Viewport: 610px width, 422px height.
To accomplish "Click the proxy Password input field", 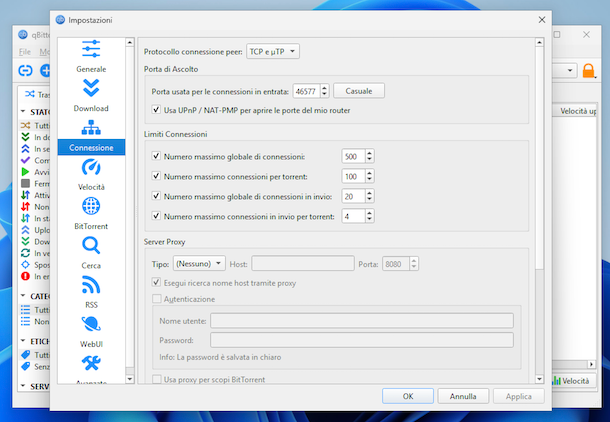I will pos(362,340).
